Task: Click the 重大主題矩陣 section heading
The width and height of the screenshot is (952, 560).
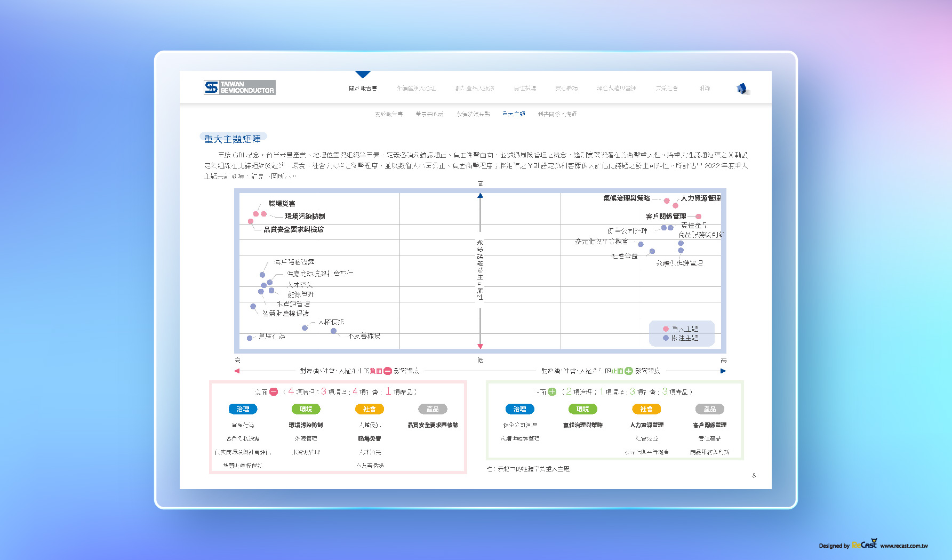Action: [x=233, y=139]
